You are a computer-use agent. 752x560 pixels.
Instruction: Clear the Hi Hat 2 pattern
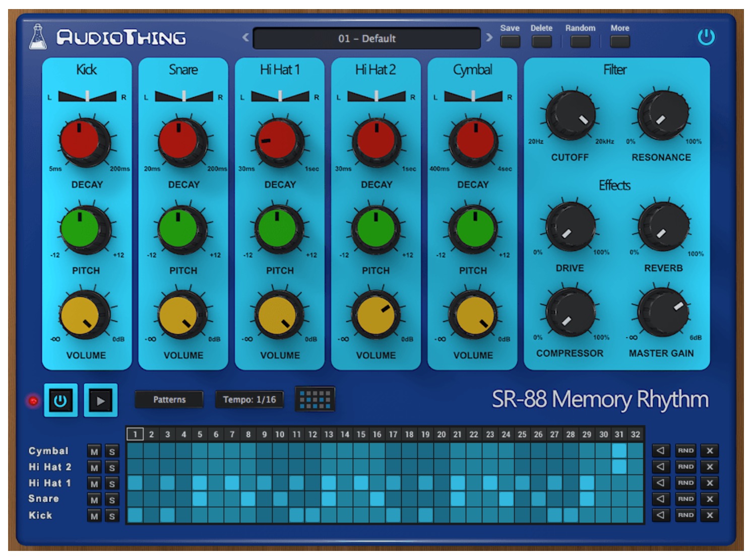coord(710,467)
